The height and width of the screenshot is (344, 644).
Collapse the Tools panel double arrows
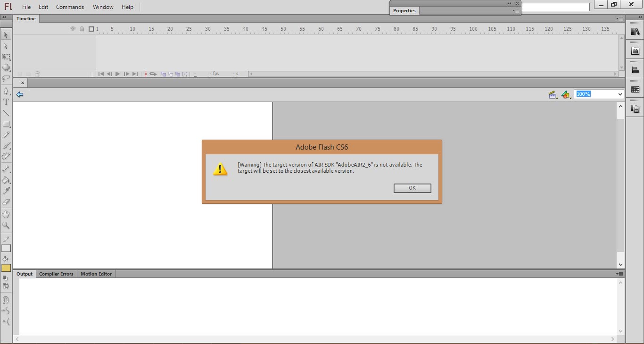pos(4,17)
